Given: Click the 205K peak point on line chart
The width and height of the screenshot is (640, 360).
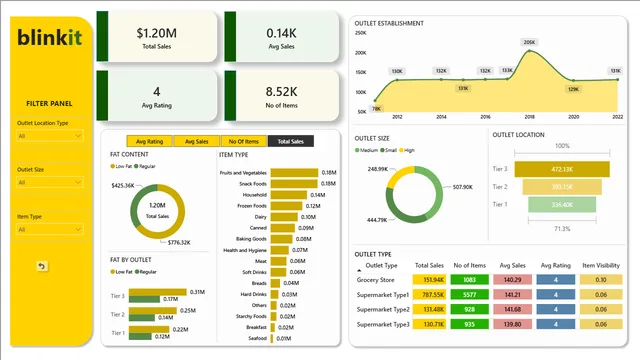Looking at the screenshot, I should 529,51.
